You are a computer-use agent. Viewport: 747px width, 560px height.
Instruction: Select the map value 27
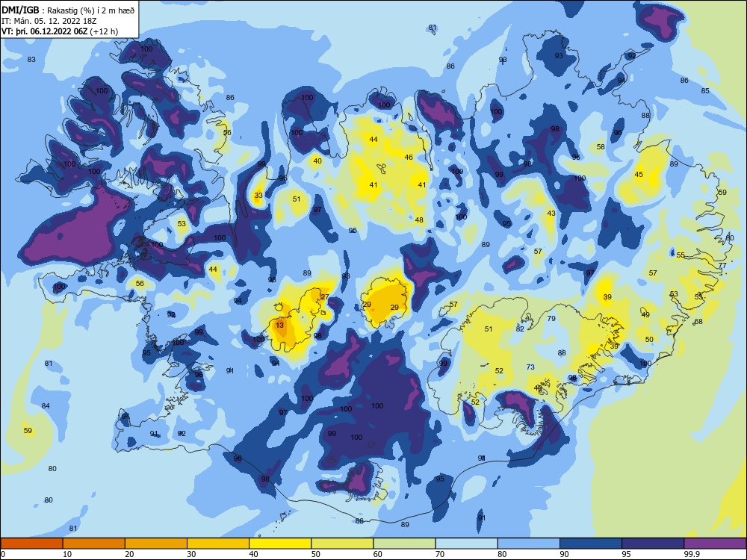coord(325,296)
